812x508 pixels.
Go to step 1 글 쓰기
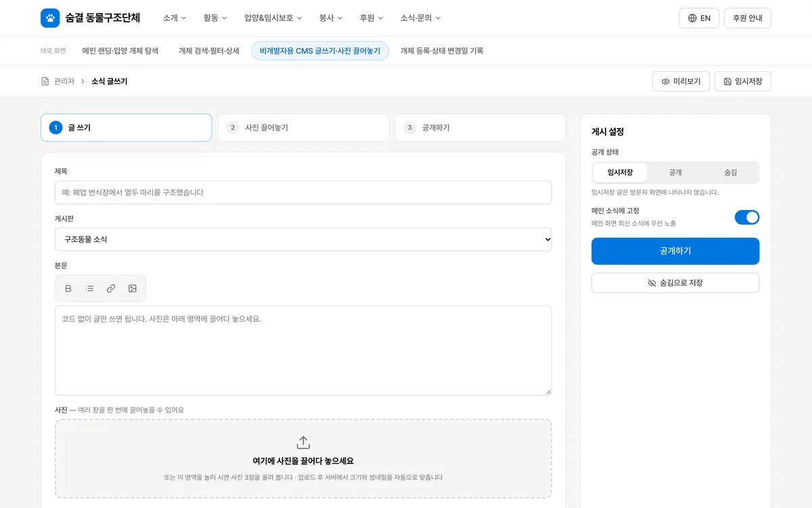(x=127, y=127)
